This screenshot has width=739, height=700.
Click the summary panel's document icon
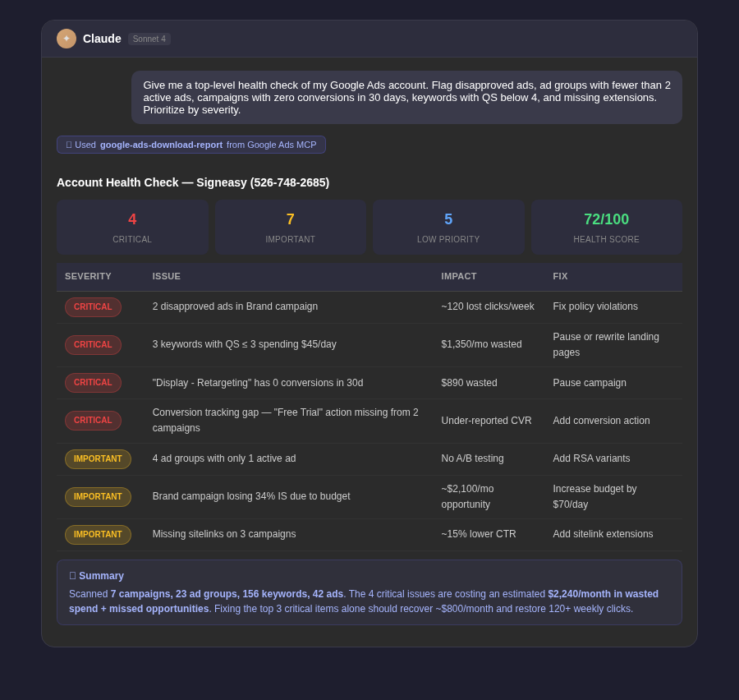pyautogui.click(x=72, y=575)
